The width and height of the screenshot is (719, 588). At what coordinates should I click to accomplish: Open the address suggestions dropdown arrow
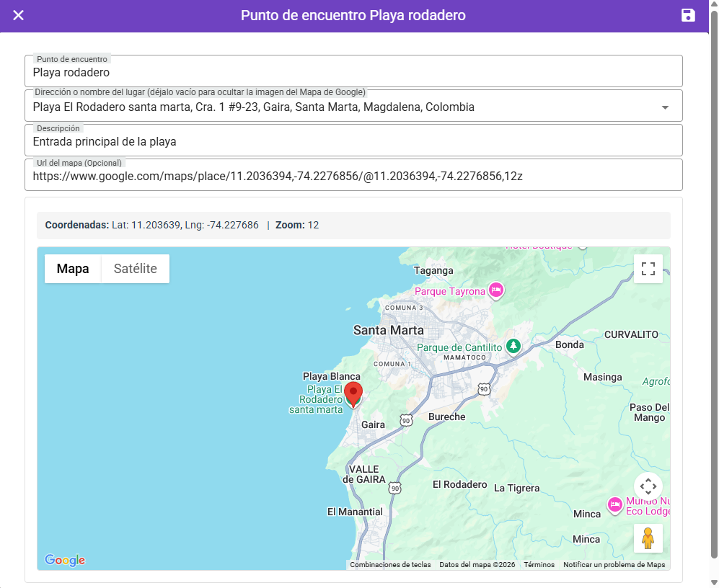coord(665,107)
